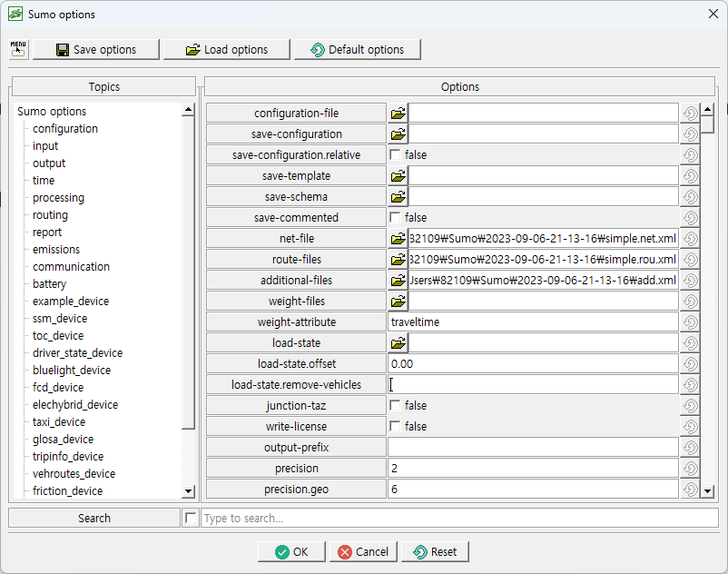The height and width of the screenshot is (574, 728).
Task: Tick the checkbox next to the Search button
Action: tap(191, 518)
